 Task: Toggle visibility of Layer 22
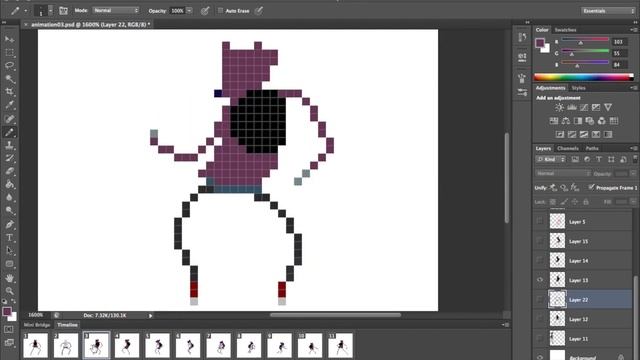(x=540, y=299)
